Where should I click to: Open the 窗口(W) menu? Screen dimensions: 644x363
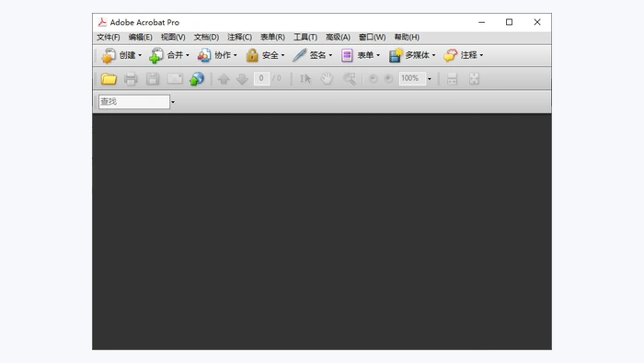tap(372, 38)
